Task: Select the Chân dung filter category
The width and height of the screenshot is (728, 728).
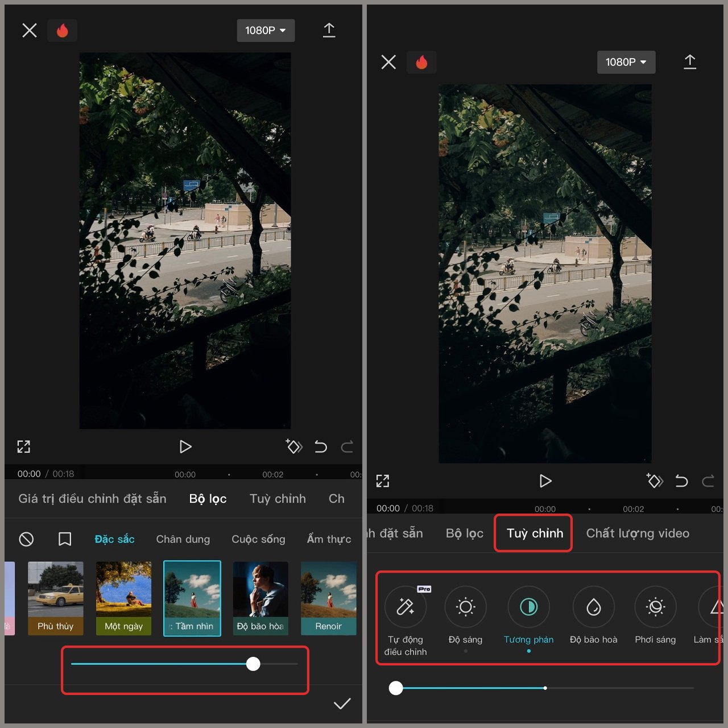Action: 183,539
